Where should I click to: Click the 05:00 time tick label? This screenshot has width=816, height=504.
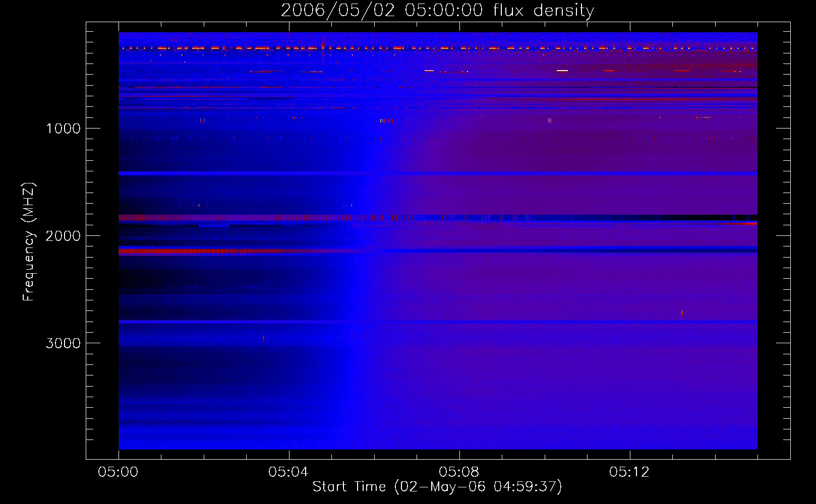click(118, 472)
